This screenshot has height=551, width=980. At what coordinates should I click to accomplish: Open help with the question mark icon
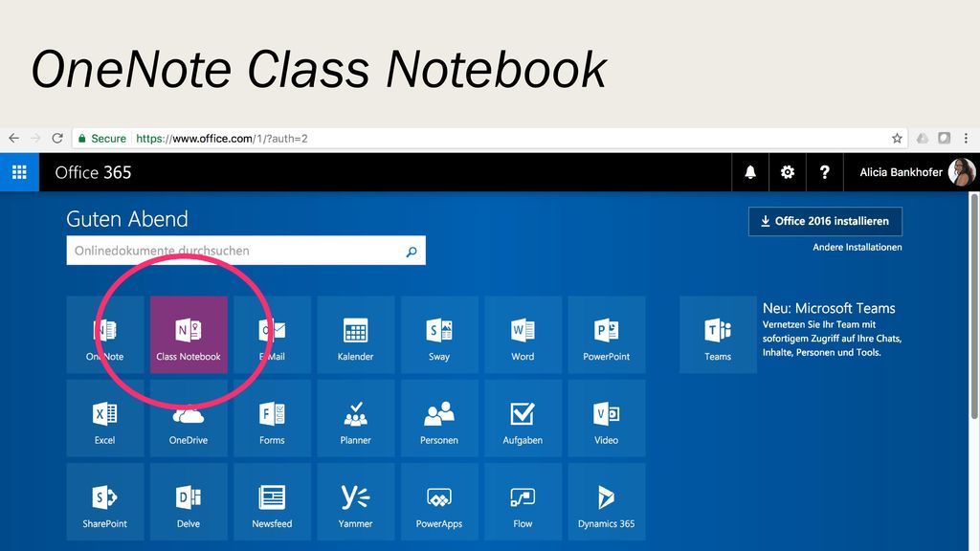point(824,172)
